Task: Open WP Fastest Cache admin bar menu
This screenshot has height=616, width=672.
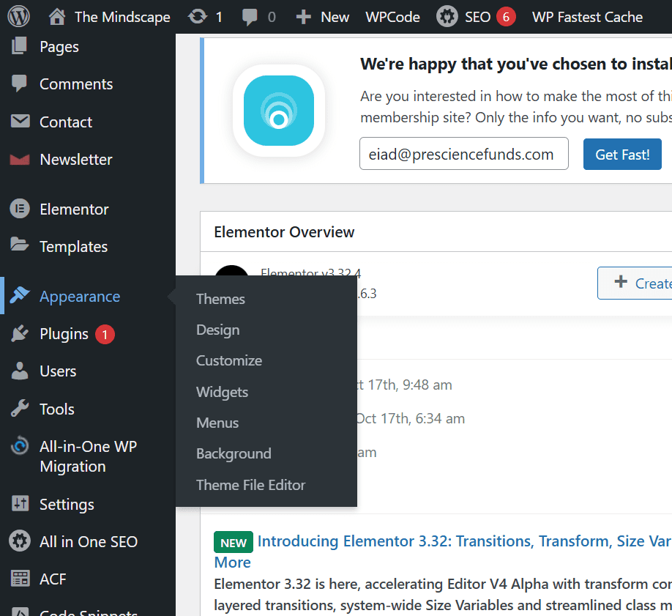Action: point(587,16)
